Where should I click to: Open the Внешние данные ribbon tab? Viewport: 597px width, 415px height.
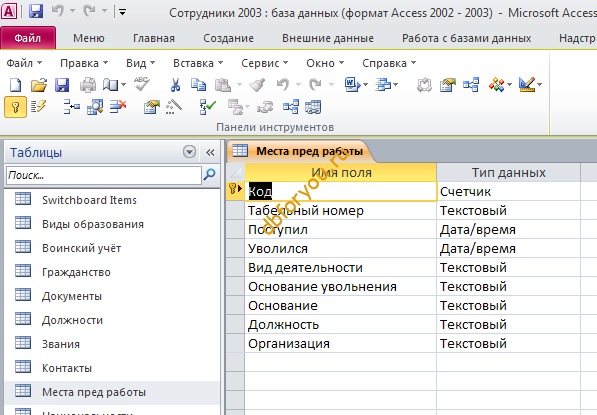328,38
